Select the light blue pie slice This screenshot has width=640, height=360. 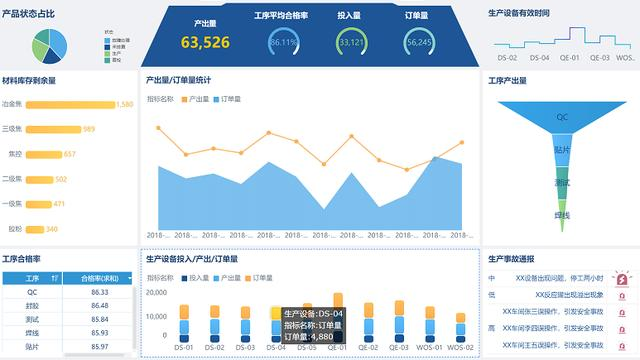(58, 42)
